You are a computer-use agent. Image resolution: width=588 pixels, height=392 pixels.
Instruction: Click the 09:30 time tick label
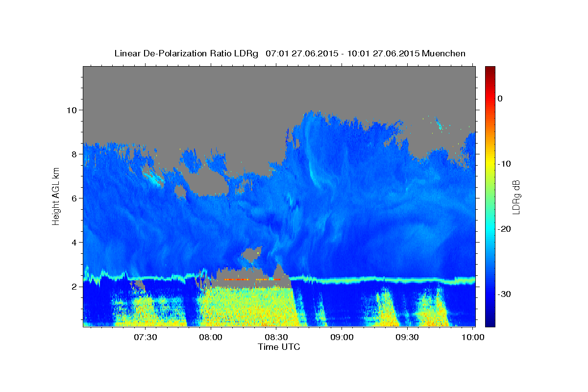coord(407,337)
